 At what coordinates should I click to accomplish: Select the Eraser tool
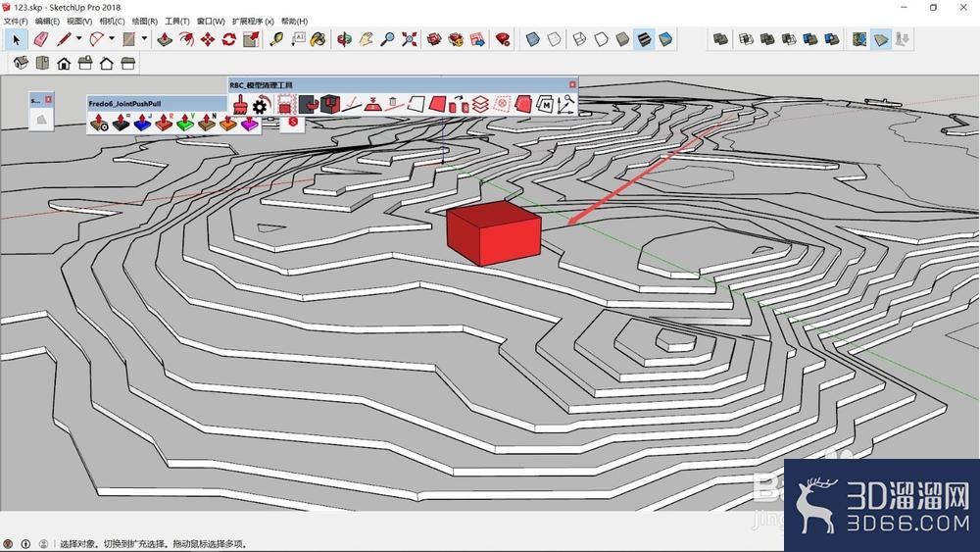point(40,39)
